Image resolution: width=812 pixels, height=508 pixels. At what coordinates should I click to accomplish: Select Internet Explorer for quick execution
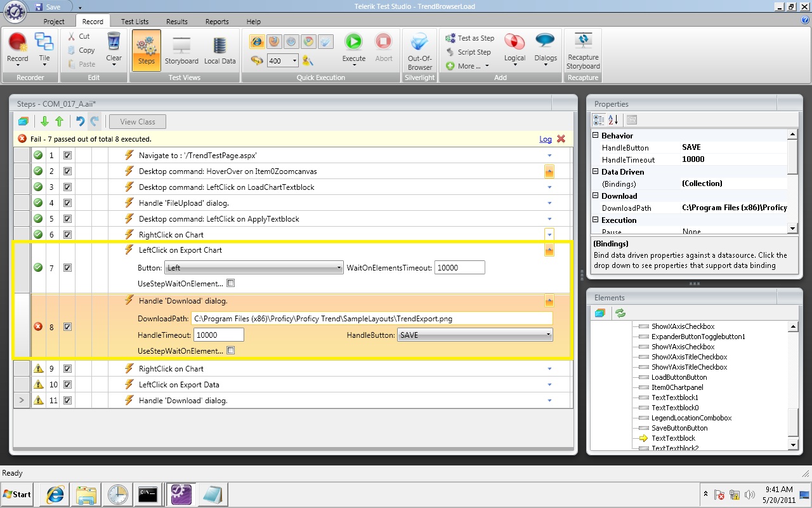click(x=257, y=42)
